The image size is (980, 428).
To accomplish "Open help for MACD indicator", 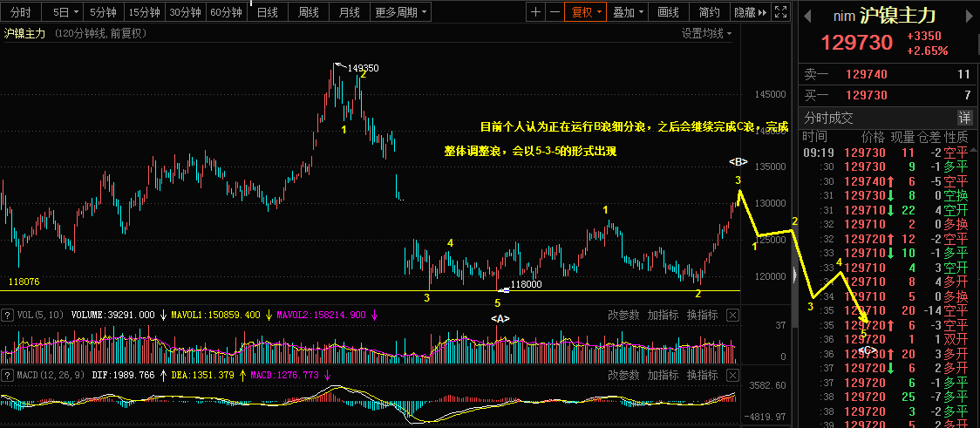I will point(8,375).
